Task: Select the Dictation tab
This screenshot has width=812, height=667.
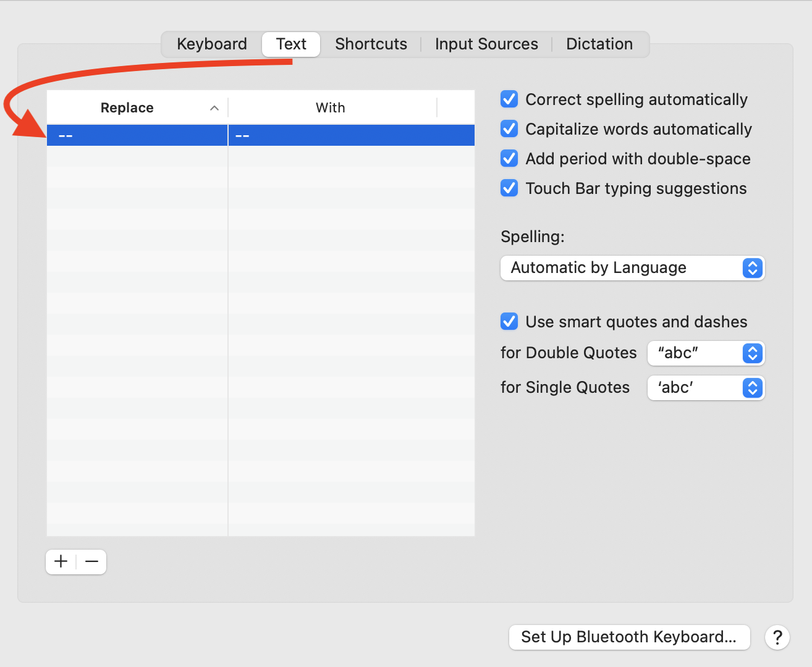Action: tap(599, 44)
